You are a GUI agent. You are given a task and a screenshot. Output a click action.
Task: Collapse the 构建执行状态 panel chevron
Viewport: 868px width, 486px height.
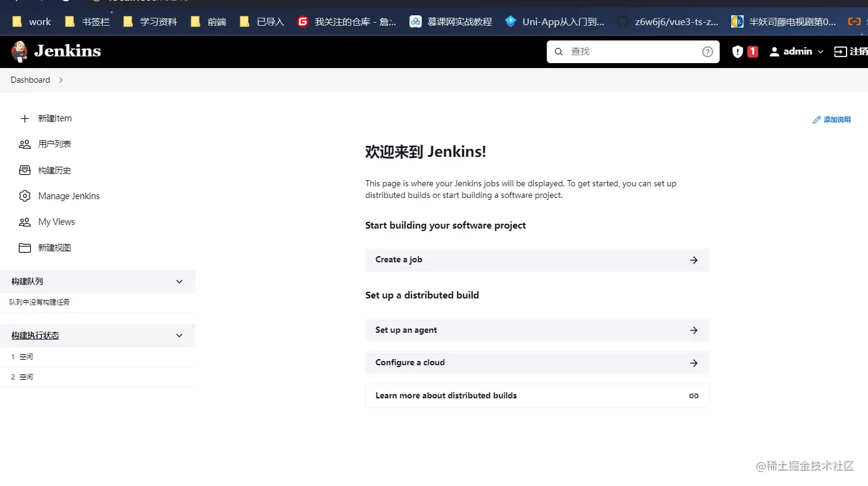(179, 336)
